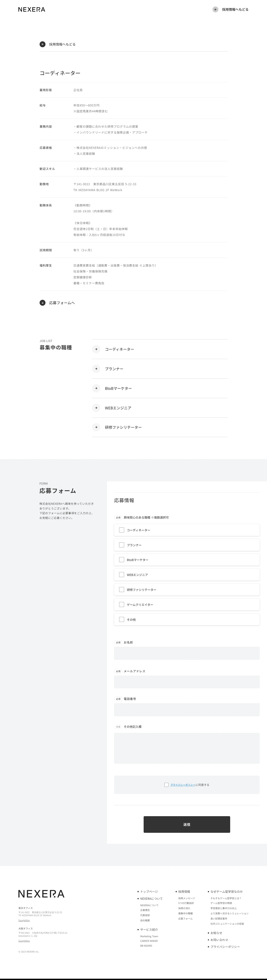Select the その他 checkbox option

(x=122, y=619)
